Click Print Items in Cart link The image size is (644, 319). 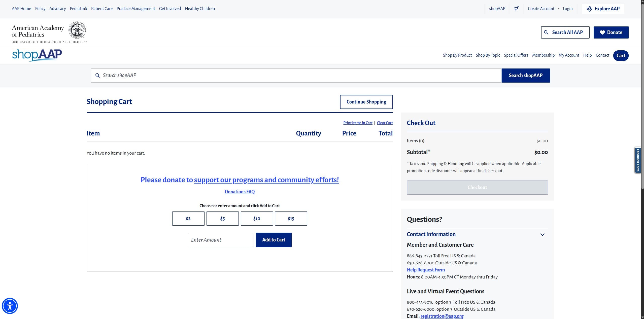tap(358, 123)
